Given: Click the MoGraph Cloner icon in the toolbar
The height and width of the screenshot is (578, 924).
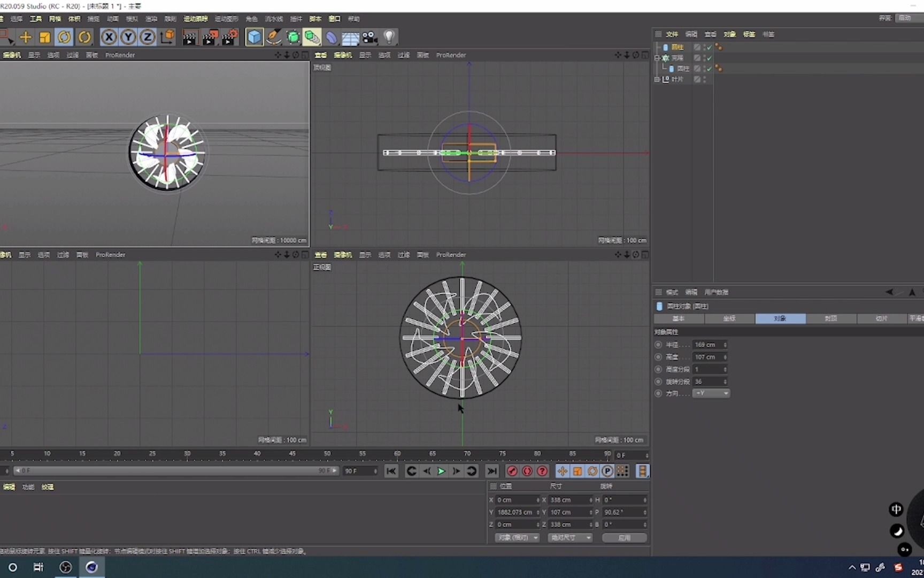Looking at the screenshot, I should pyautogui.click(x=312, y=37).
